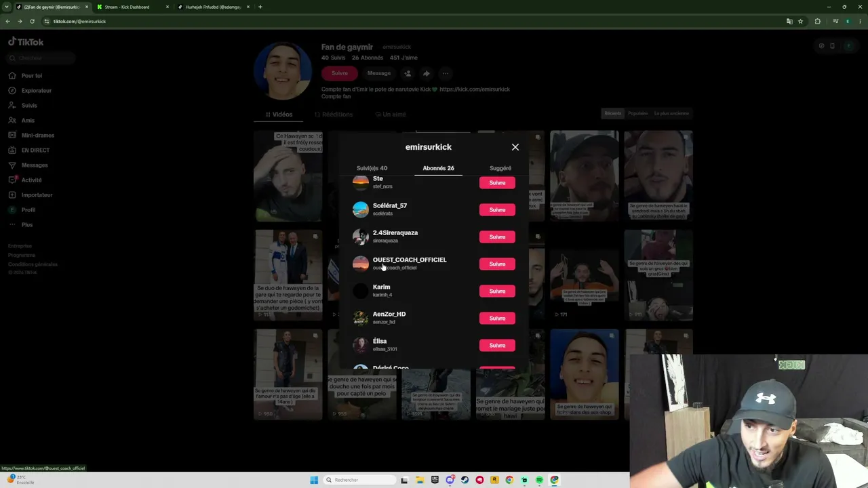This screenshot has width=868, height=488.
Task: Follow Ste with the Suivre button
Action: 497,182
